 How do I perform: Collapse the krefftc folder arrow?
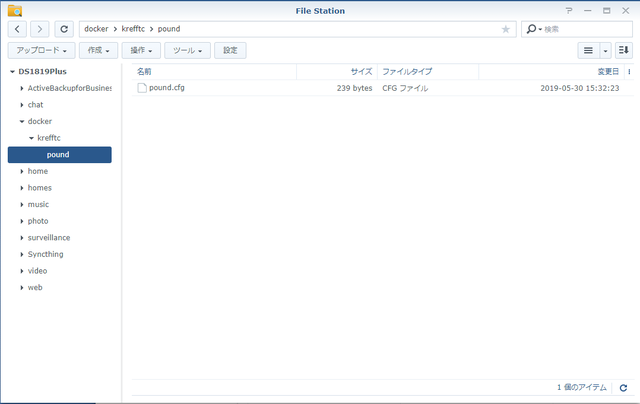click(31, 138)
